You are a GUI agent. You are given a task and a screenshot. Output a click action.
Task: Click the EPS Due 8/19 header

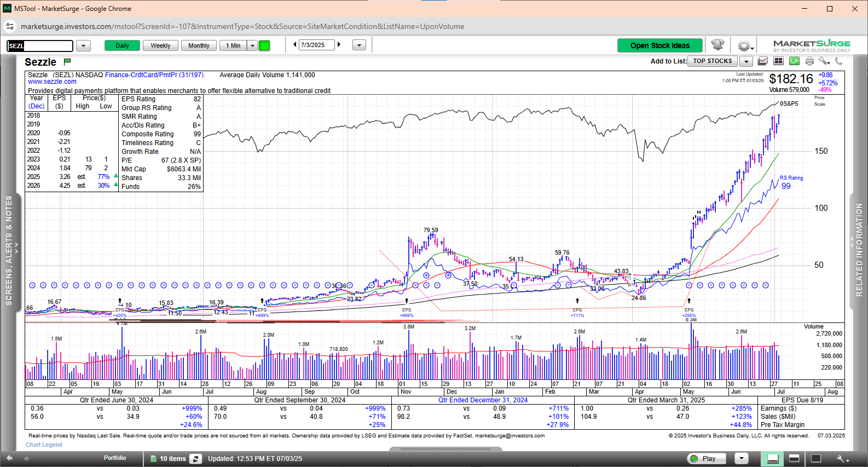pos(802,400)
